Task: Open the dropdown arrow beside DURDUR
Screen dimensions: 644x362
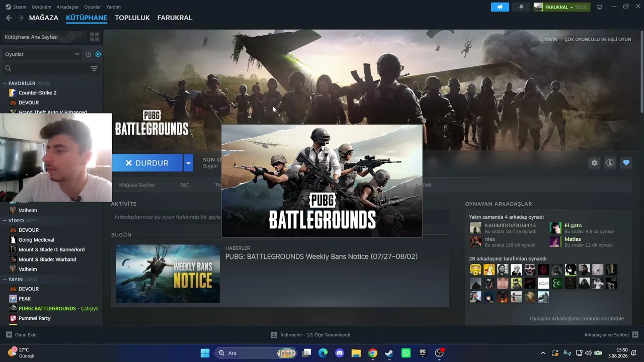Action: click(x=188, y=163)
